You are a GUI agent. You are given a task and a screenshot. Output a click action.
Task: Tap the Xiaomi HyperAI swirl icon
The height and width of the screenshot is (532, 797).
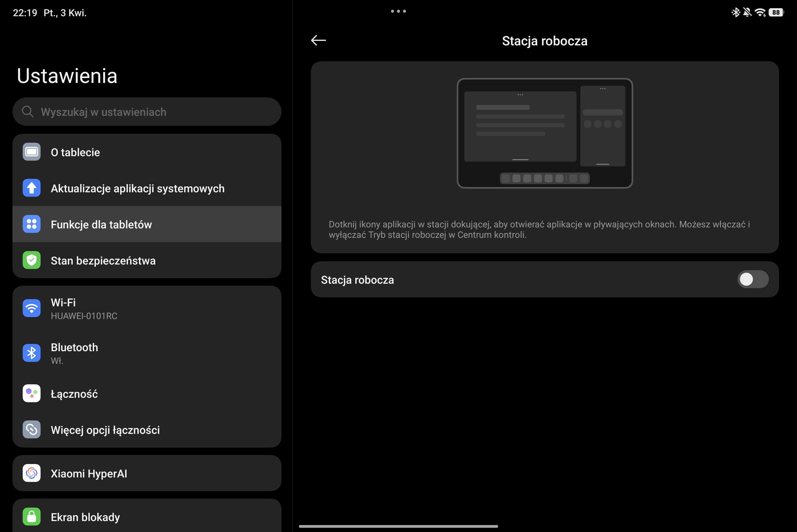32,473
